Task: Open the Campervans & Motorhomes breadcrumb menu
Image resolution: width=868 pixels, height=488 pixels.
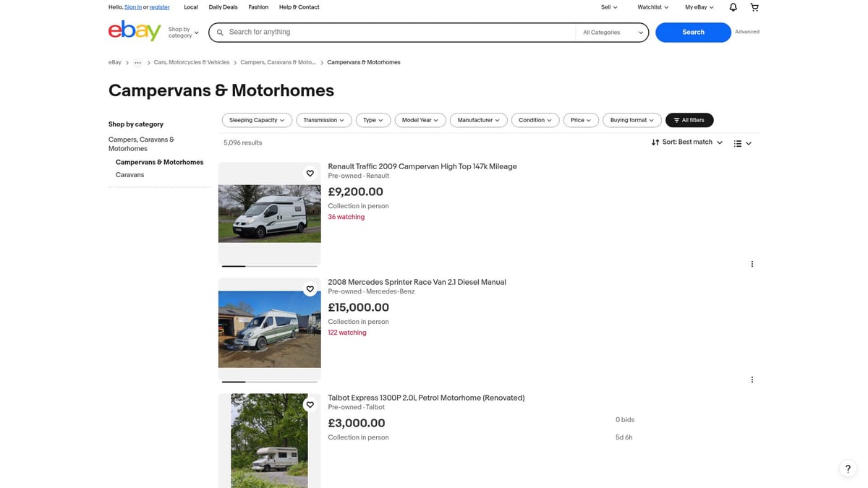Action: pyautogui.click(x=363, y=62)
